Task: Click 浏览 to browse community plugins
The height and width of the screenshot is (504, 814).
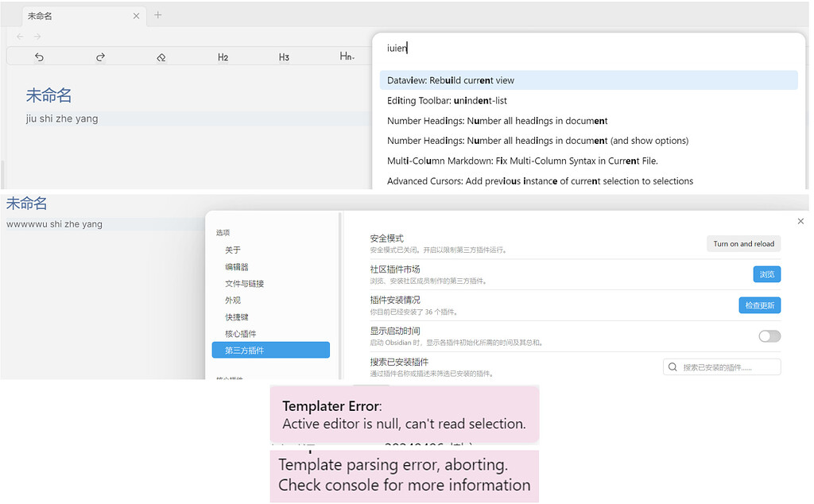Action: point(767,274)
